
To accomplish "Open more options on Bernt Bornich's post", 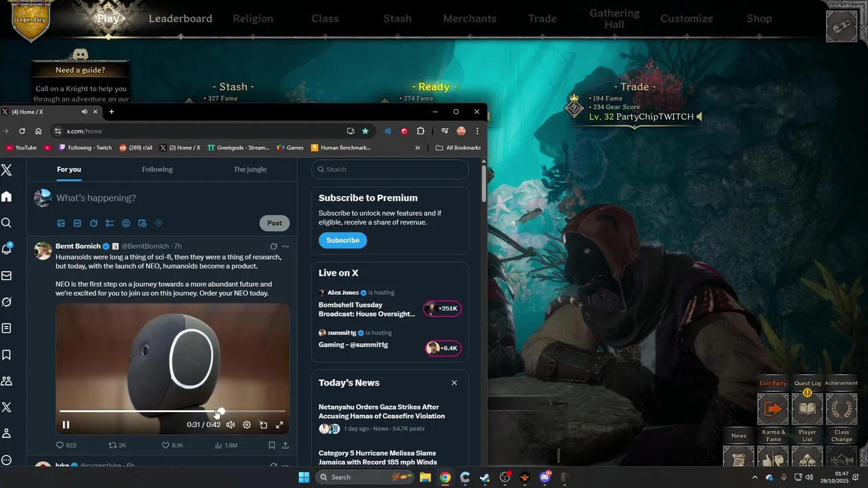I will tap(285, 246).
